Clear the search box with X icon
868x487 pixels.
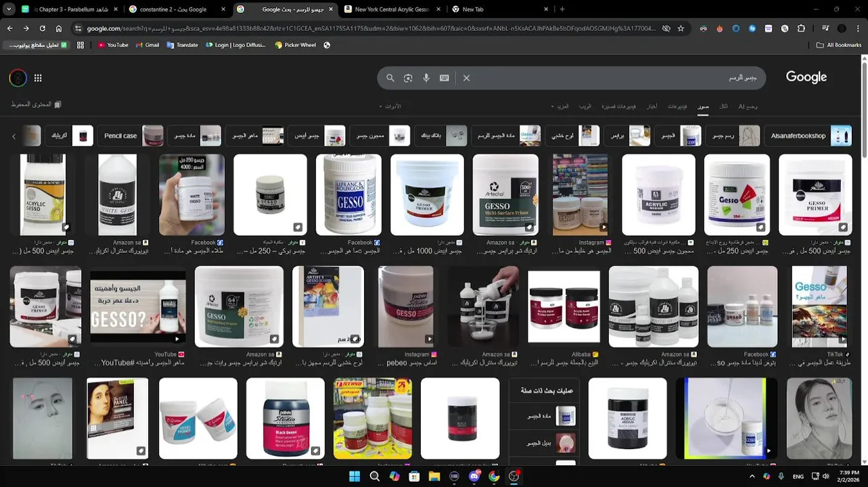pyautogui.click(x=466, y=78)
